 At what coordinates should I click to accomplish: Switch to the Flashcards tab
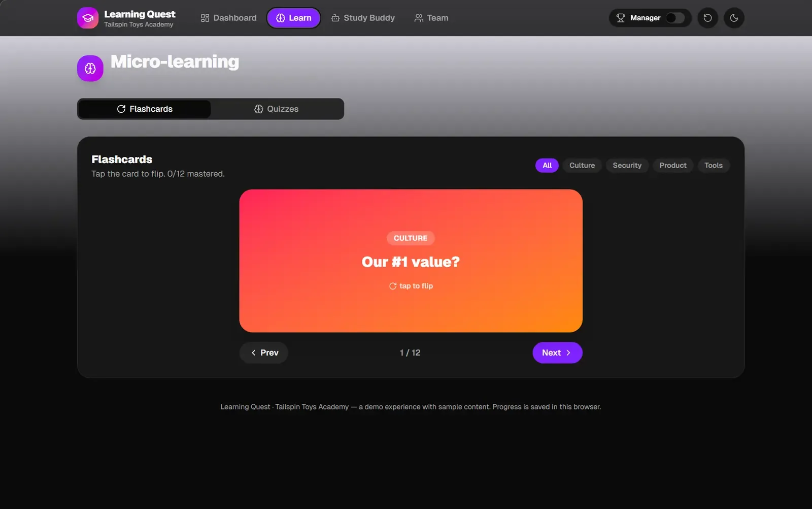tap(145, 109)
